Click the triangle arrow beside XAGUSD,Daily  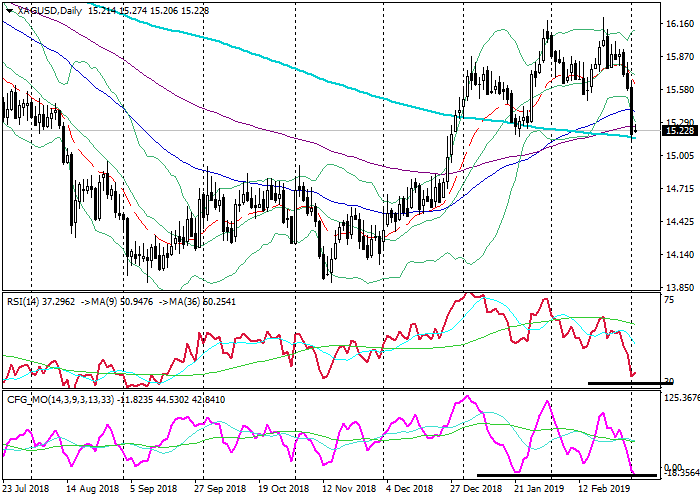click(8, 11)
